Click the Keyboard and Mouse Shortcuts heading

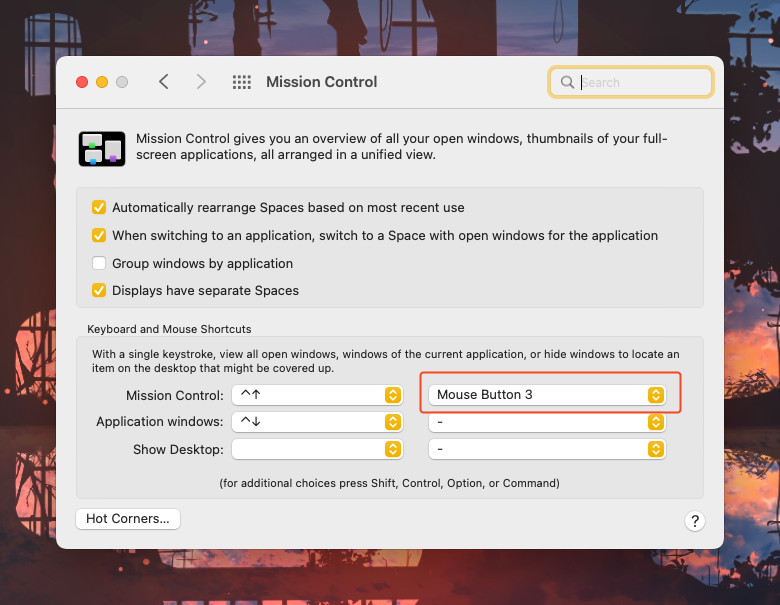tap(169, 329)
